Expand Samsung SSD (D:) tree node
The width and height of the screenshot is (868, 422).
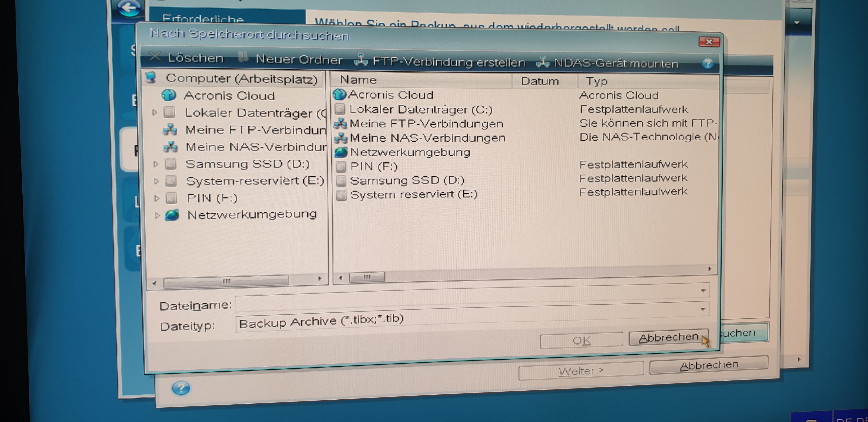click(x=156, y=164)
